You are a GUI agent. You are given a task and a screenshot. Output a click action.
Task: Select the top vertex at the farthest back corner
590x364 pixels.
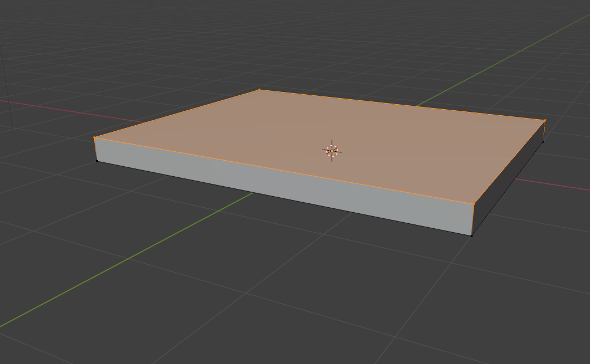click(259, 90)
